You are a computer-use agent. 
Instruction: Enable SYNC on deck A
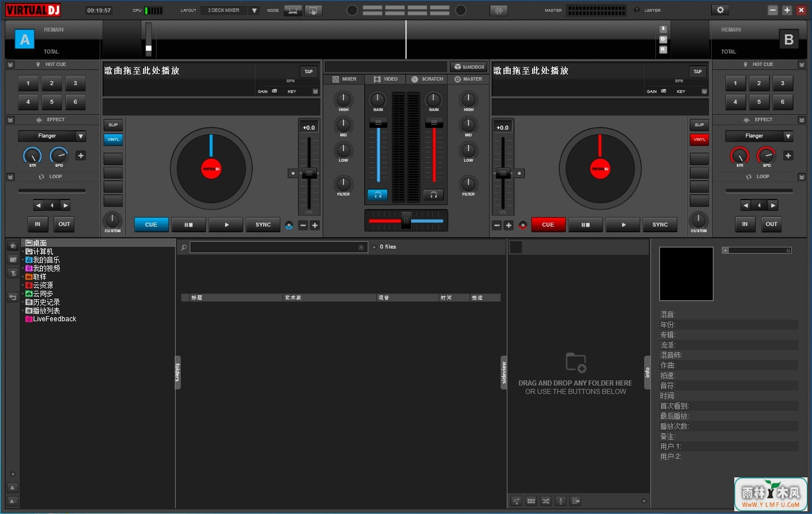pyautogui.click(x=263, y=225)
